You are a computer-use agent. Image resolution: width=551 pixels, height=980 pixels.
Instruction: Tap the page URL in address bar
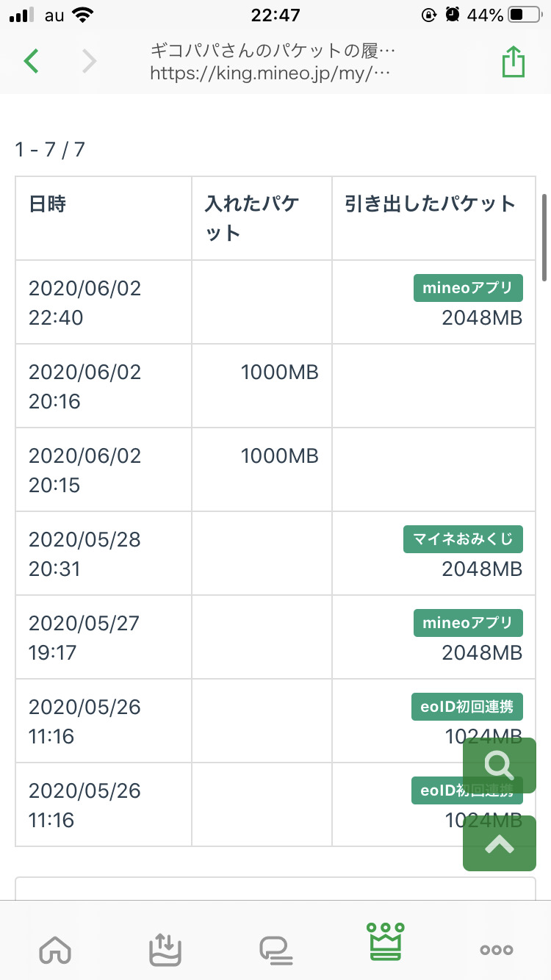270,73
